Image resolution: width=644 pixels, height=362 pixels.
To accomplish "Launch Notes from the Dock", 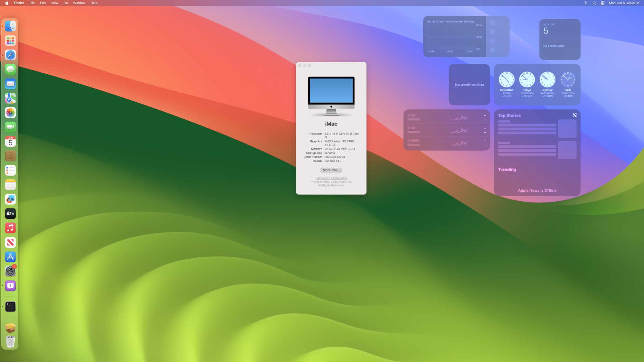I will point(10,185).
